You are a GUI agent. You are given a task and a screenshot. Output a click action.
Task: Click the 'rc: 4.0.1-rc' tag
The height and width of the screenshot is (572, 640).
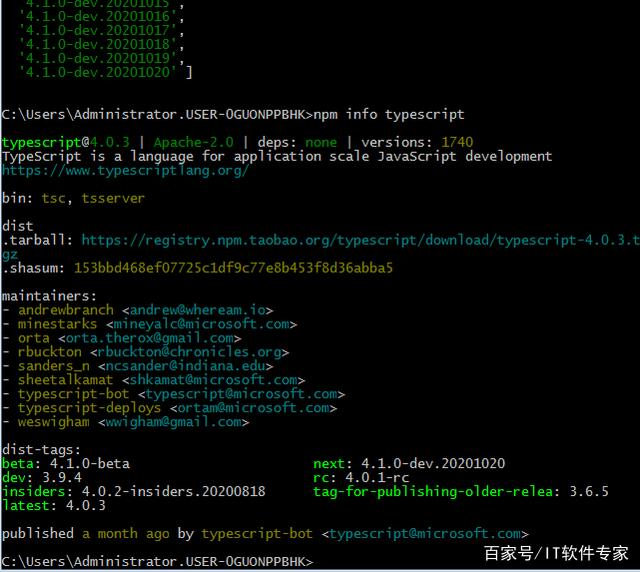361,478
